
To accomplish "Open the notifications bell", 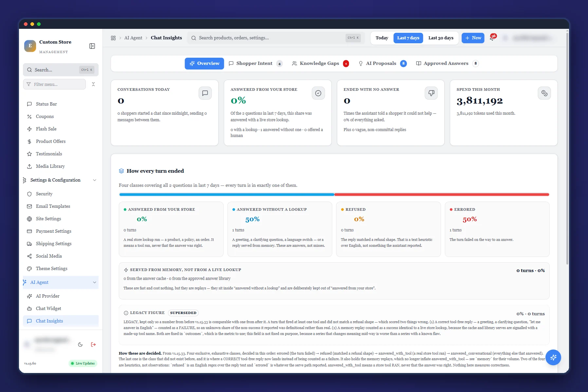I will [x=492, y=38].
